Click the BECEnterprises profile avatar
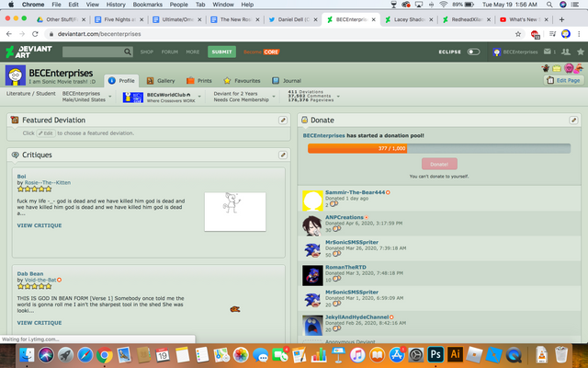The width and height of the screenshot is (588, 368). (16, 75)
